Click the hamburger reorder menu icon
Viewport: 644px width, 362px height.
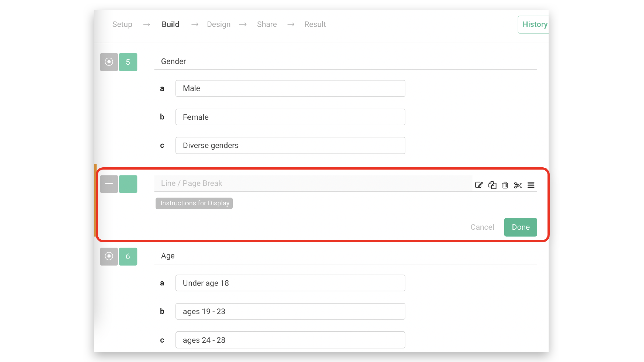coord(531,185)
